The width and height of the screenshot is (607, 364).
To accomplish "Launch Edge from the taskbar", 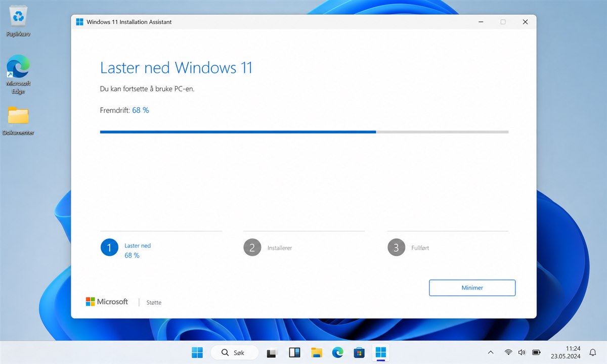I will (337, 352).
